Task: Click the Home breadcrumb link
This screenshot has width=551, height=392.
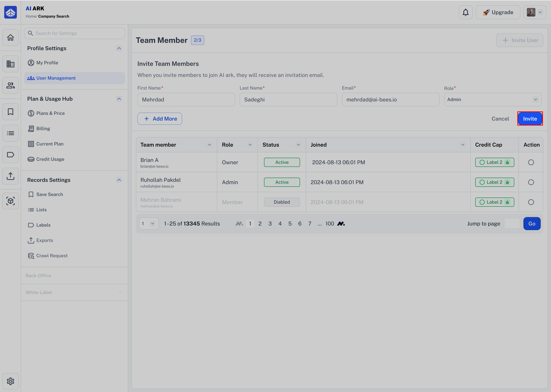Action: pyautogui.click(x=31, y=16)
